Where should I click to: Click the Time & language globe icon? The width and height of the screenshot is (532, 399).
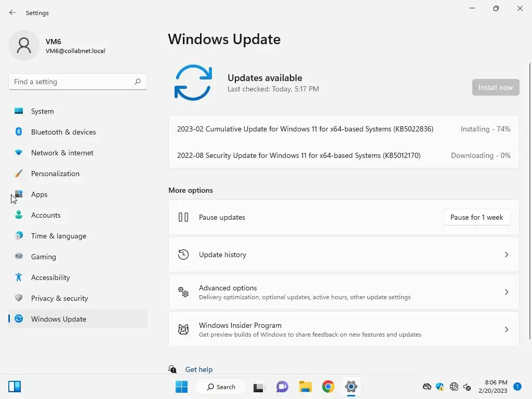19,235
